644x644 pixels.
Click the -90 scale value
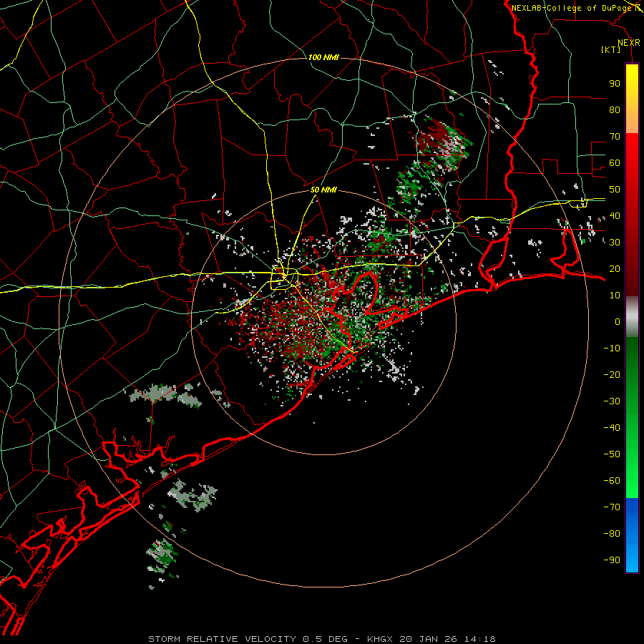click(x=612, y=560)
